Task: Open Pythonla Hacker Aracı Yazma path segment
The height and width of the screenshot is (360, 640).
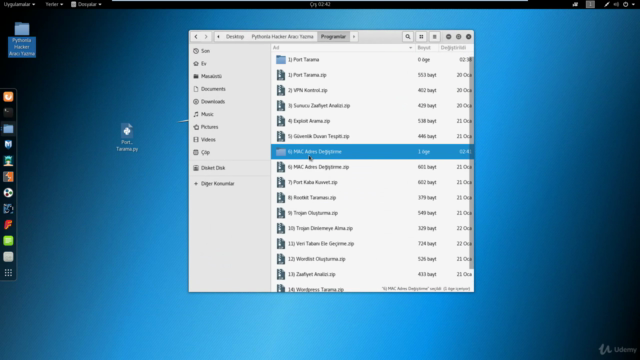Action: 282,37
